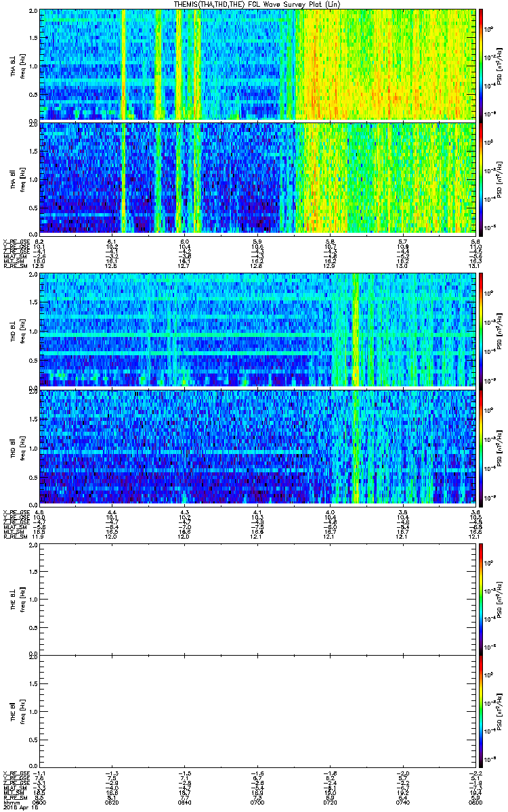Click the THE B-perpendicular freq [Hz] axis label
The height and width of the screenshot is (812, 508).
pos(22,600)
